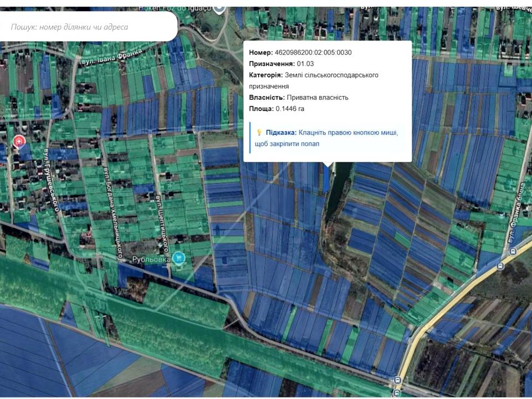Click the parcel number 4620986200:02:005:0030 in popup
Viewport: 532px width, 399px height.
tap(313, 53)
